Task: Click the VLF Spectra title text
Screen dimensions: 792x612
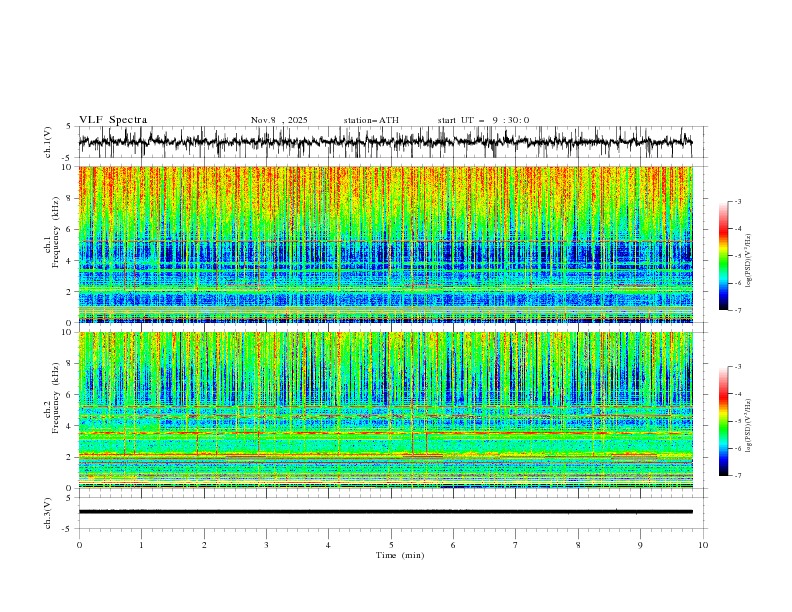Action: (x=113, y=120)
